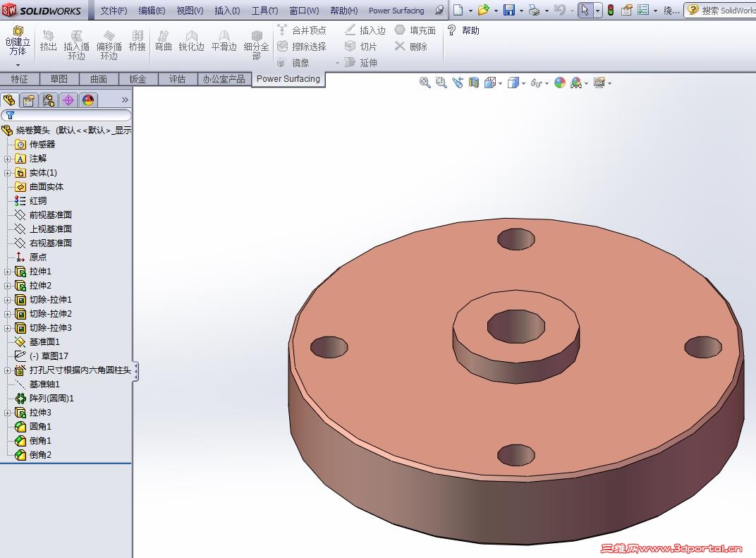Open the File (文件) menu

pos(114,11)
